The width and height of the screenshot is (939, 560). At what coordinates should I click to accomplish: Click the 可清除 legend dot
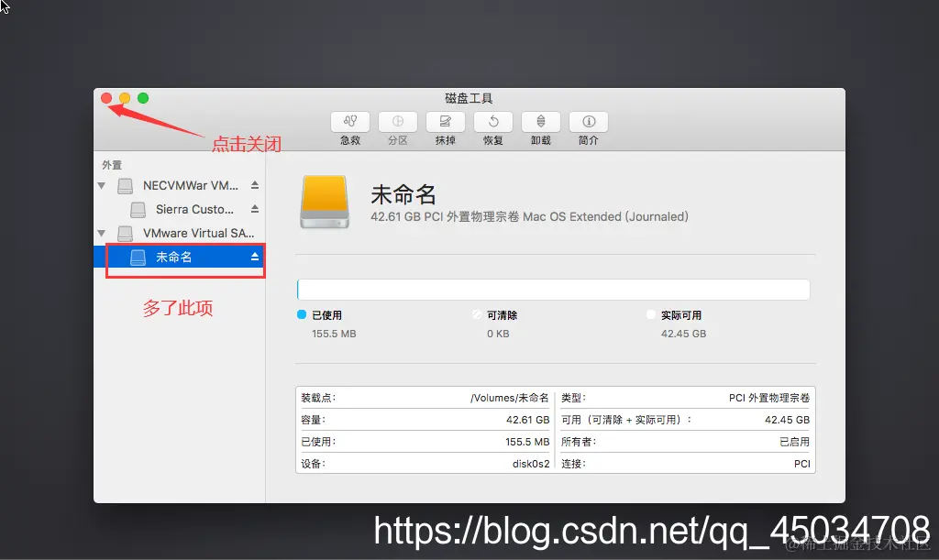click(477, 314)
